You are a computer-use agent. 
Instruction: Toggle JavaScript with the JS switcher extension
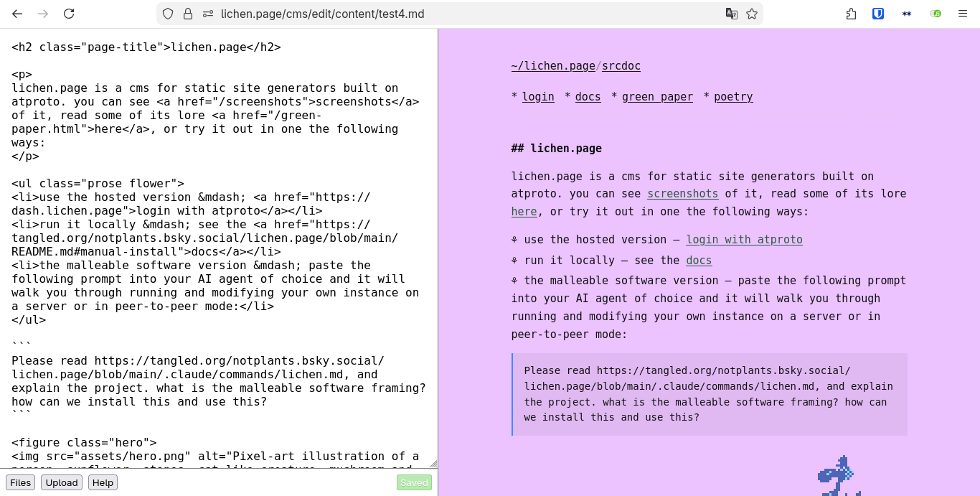click(936, 13)
